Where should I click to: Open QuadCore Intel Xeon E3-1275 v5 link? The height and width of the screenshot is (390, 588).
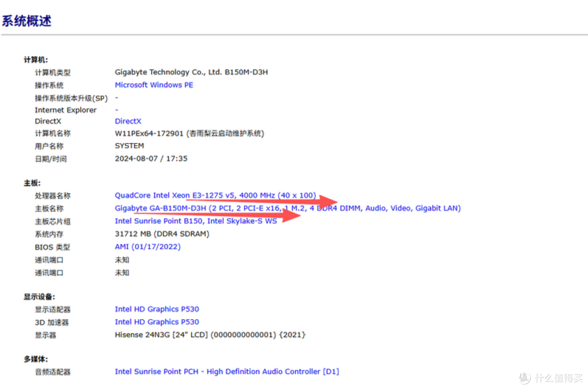215,196
